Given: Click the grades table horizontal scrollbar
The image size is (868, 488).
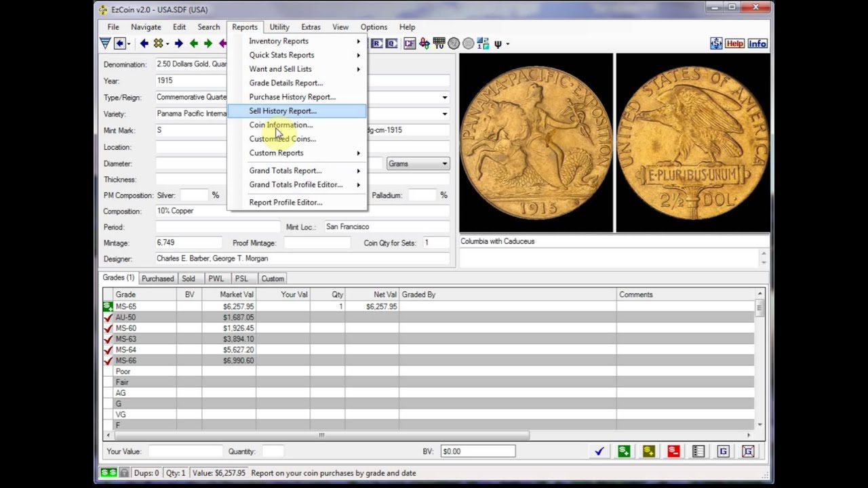Looking at the screenshot, I should [321, 435].
